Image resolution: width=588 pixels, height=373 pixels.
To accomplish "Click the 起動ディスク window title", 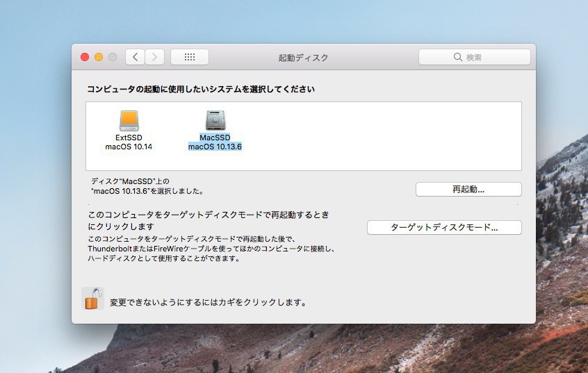I will coord(303,58).
